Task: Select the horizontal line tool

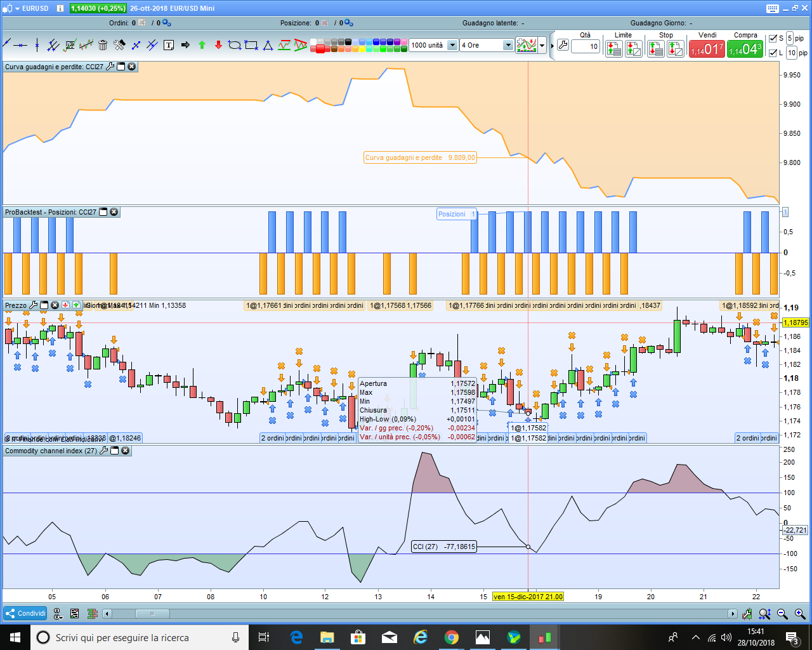Action: click(21, 45)
